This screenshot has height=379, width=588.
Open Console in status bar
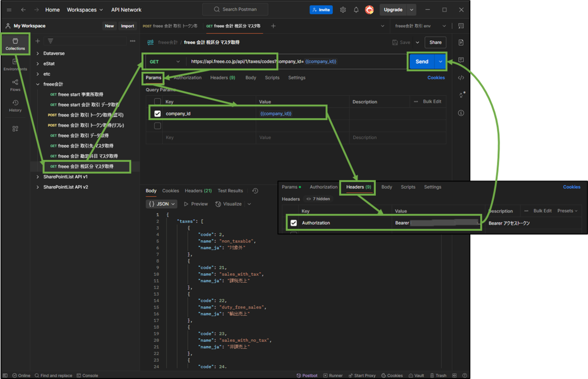point(87,376)
